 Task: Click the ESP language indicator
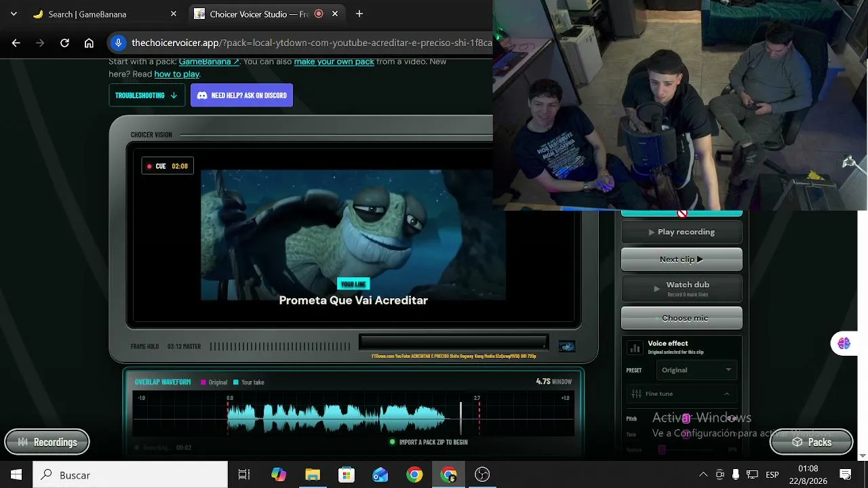[772, 474]
